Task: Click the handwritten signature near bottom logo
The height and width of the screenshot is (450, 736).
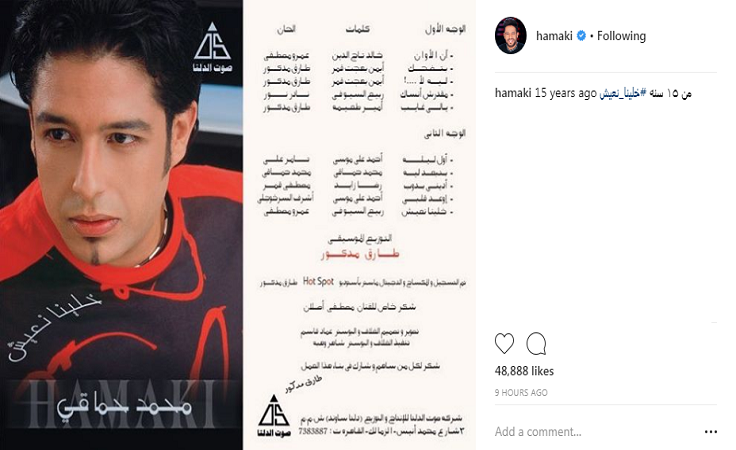Action: pos(304,385)
